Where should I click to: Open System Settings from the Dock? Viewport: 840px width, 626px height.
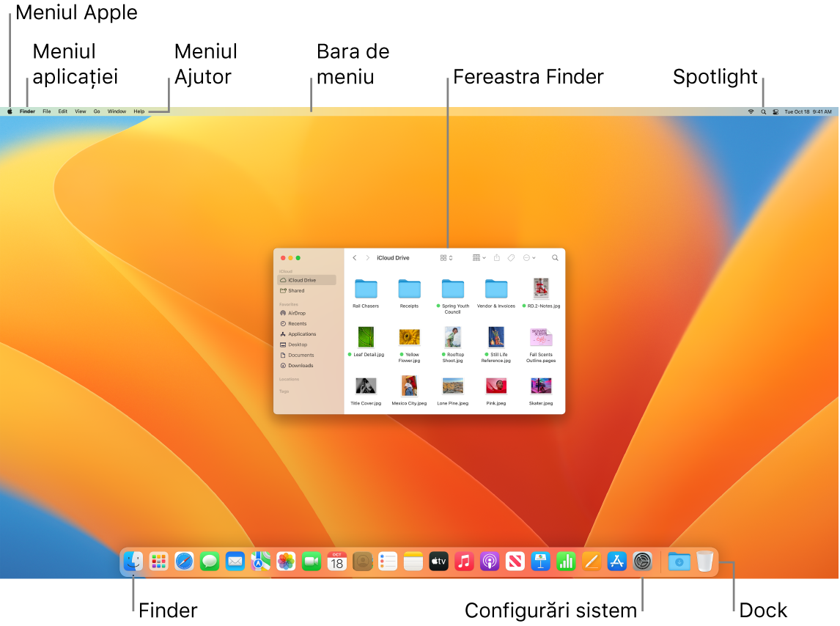(x=641, y=561)
